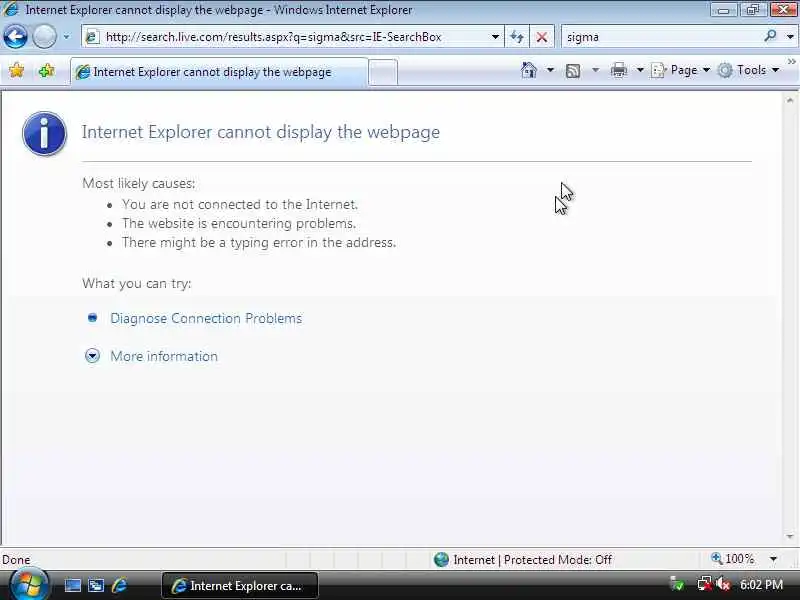
Task: Click the vertical scrollbar down arrow
Action: point(790,537)
